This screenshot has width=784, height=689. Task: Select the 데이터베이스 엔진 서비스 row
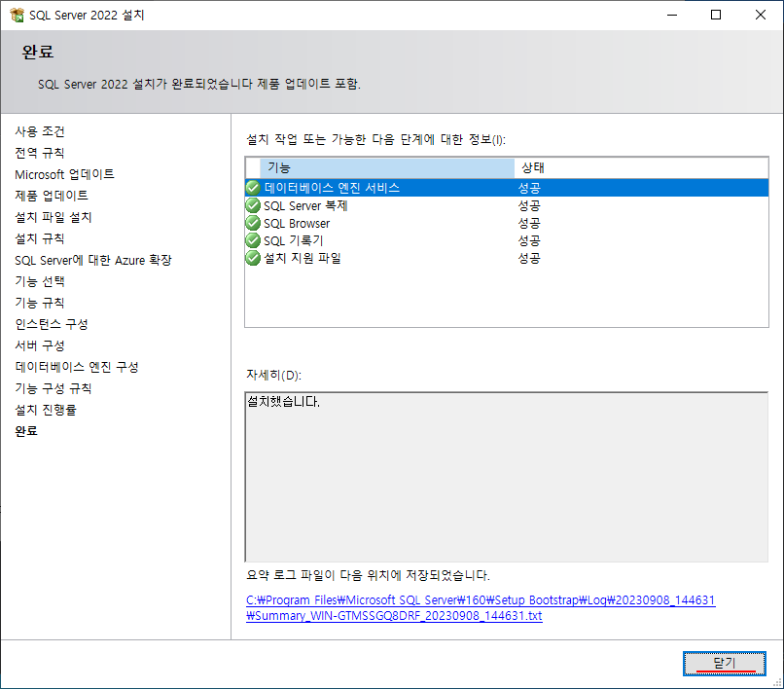(x=507, y=188)
